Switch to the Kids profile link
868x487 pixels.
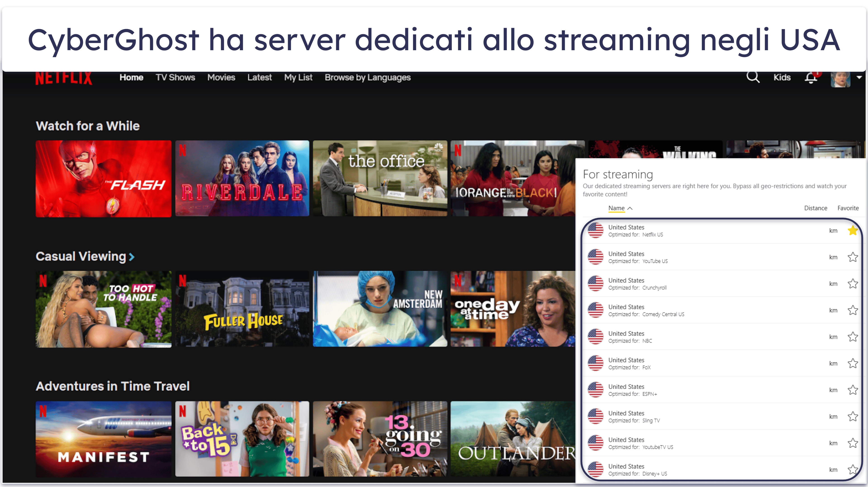pyautogui.click(x=782, y=78)
